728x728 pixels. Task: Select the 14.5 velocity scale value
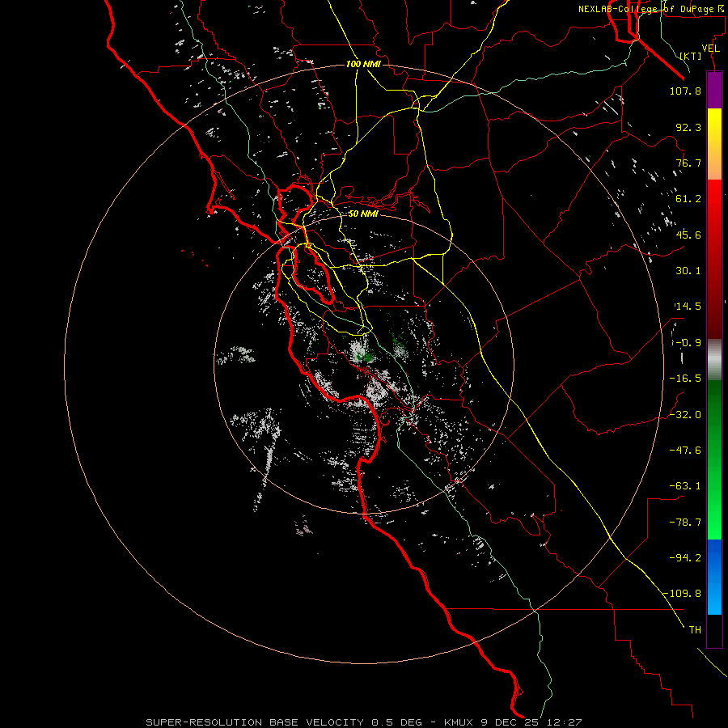[688, 307]
